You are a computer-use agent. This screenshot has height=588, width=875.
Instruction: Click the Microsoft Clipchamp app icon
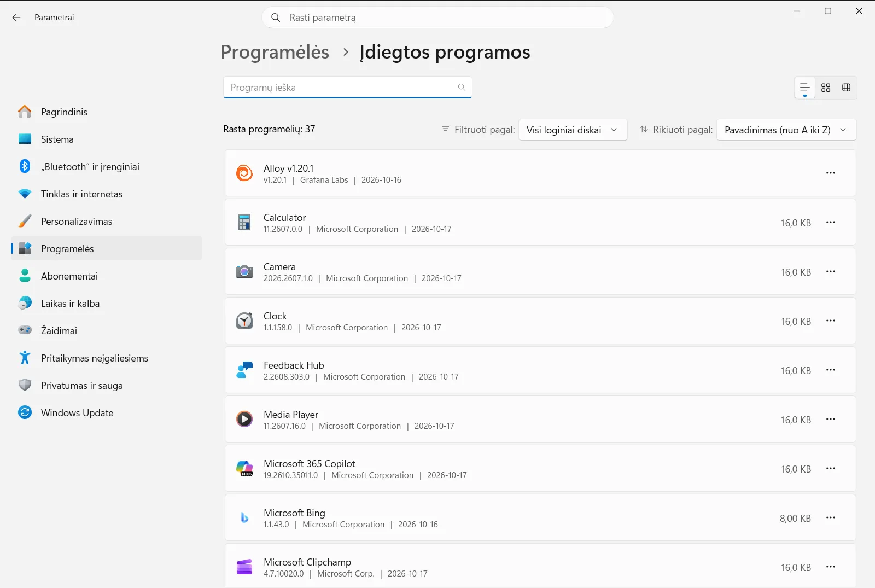tap(244, 567)
